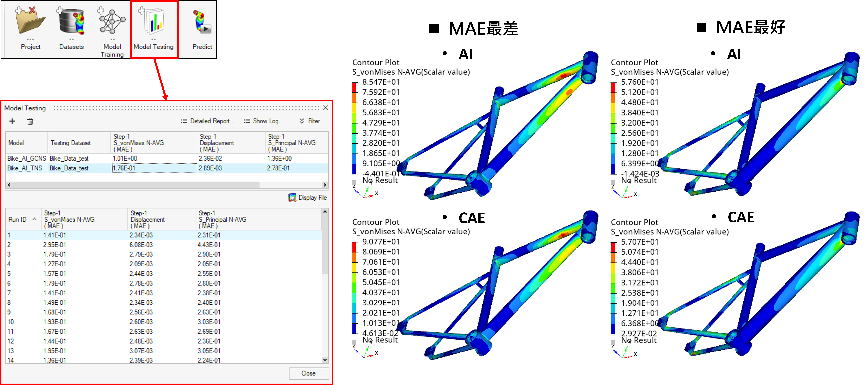868x385 pixels.
Task: Launch the Predict icon
Action: 202,22
